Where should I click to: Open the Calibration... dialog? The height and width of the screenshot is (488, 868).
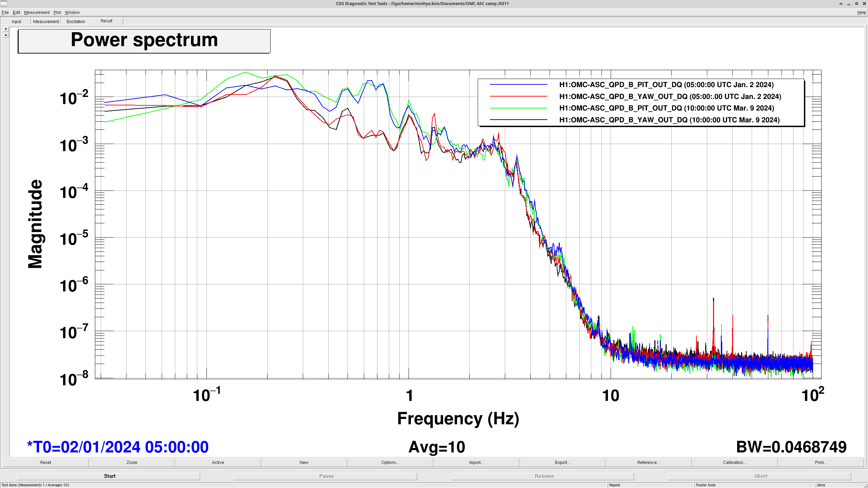[x=734, y=462]
